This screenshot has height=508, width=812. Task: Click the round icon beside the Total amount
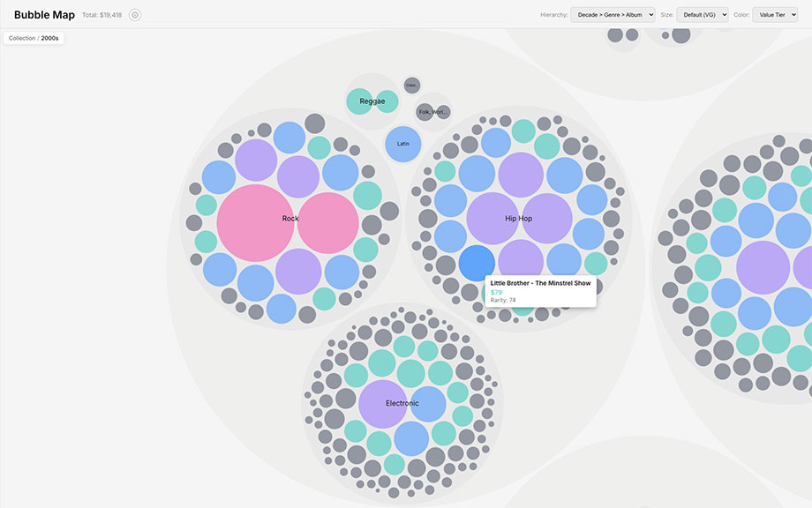pos(135,15)
